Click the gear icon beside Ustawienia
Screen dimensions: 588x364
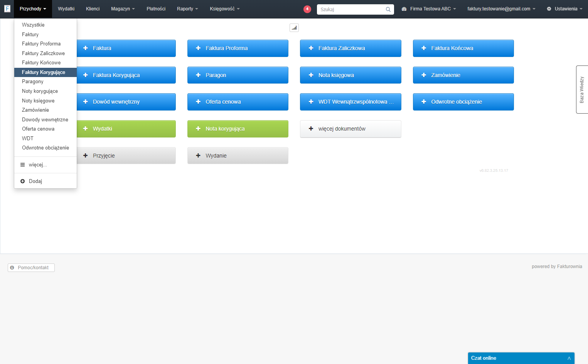pos(549,9)
